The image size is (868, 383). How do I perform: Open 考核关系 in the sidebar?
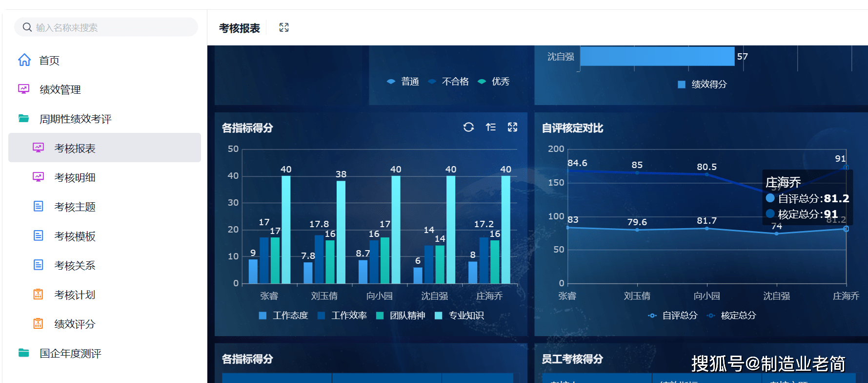pyautogui.click(x=75, y=265)
